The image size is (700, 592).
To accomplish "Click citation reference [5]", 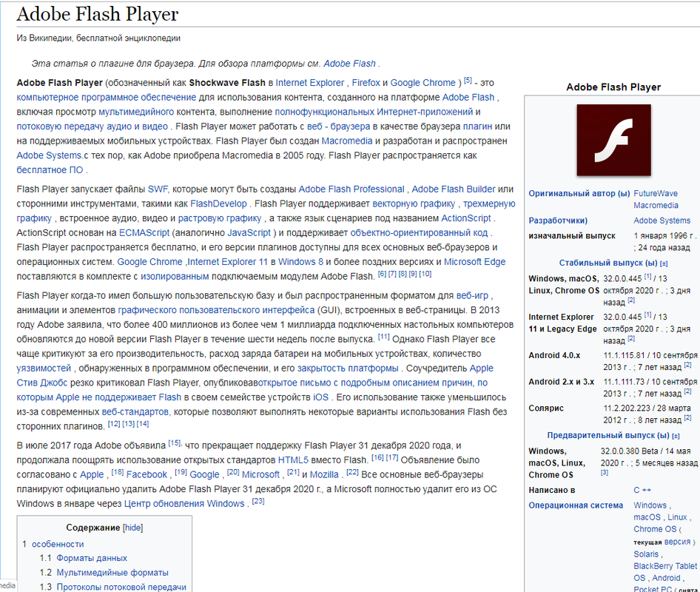I will 468,81.
